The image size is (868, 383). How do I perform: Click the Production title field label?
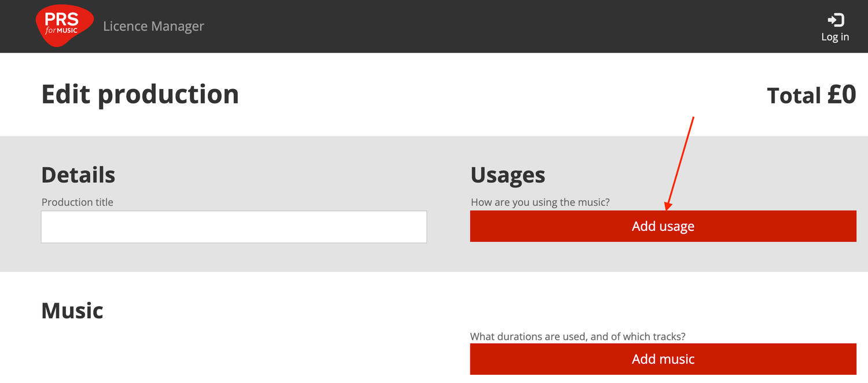tap(78, 202)
